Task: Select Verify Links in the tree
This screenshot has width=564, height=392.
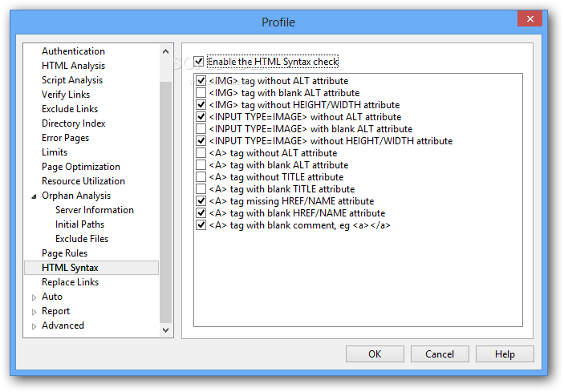Action: [x=66, y=95]
